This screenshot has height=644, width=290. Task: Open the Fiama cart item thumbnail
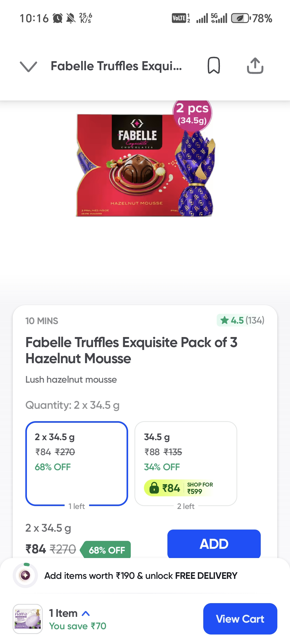pyautogui.click(x=28, y=619)
